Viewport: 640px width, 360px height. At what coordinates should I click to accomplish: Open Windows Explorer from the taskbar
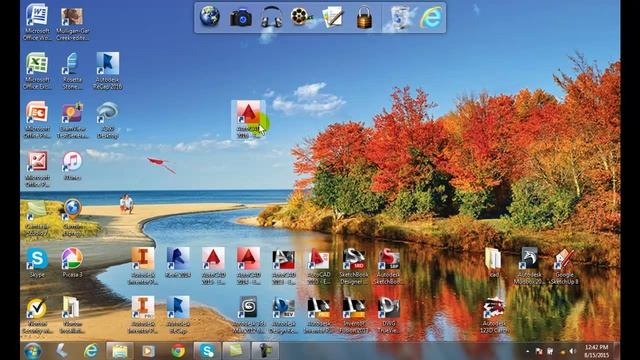coord(120,351)
